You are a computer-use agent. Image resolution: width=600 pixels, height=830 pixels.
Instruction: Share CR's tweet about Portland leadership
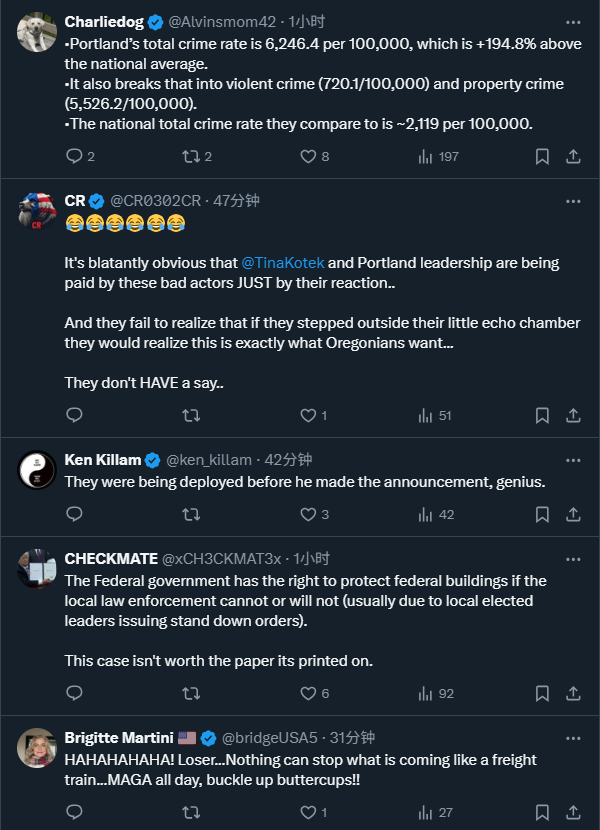point(573,415)
